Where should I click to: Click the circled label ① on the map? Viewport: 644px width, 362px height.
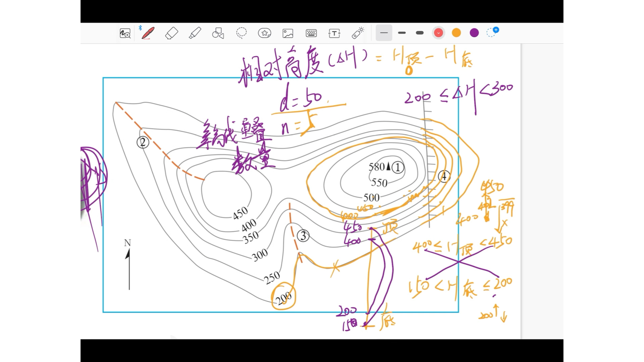[x=398, y=167]
